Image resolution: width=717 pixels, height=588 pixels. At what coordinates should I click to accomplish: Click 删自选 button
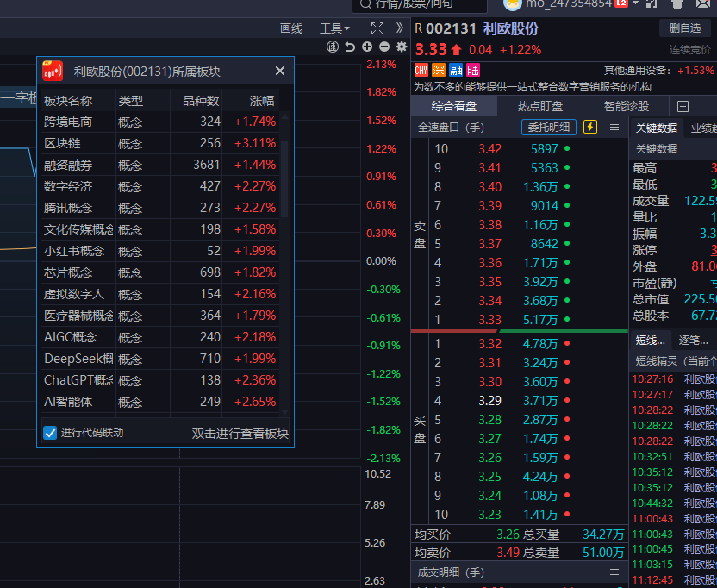[684, 28]
